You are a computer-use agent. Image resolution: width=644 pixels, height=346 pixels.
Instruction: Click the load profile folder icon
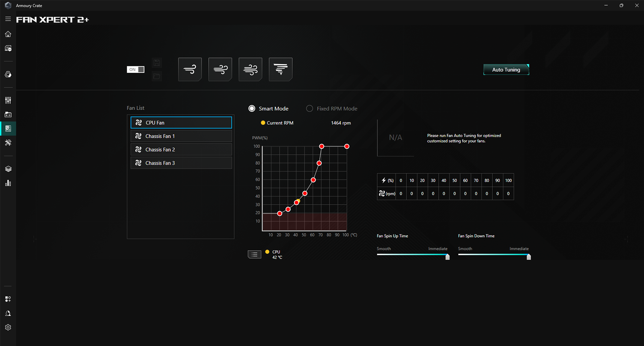(x=157, y=76)
